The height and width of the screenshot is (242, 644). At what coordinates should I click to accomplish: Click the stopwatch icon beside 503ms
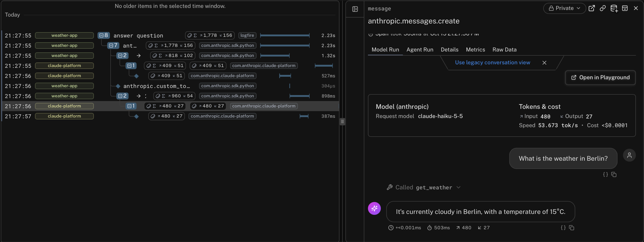pyautogui.click(x=429, y=228)
